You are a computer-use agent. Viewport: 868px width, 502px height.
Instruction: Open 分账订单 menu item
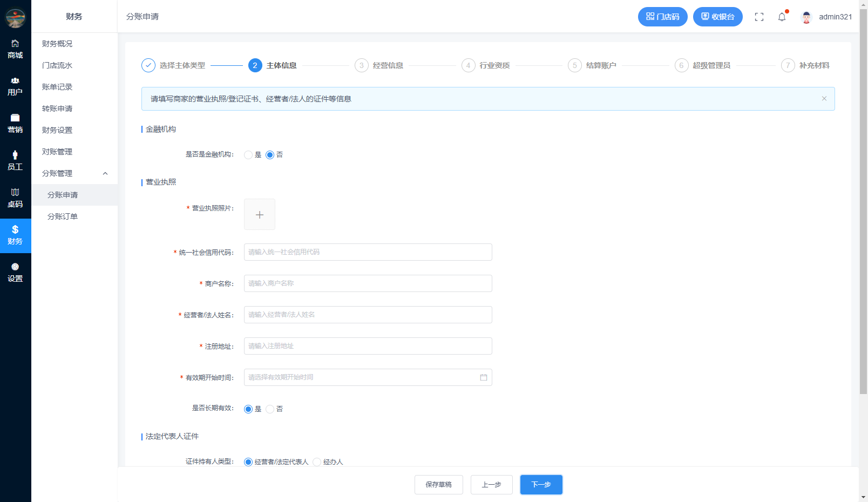coord(63,216)
